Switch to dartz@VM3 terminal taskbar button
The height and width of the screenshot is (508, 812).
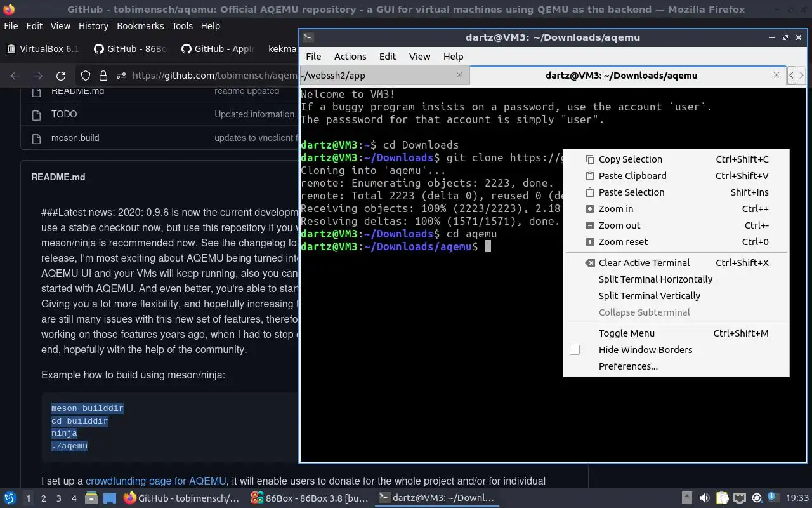(436, 498)
